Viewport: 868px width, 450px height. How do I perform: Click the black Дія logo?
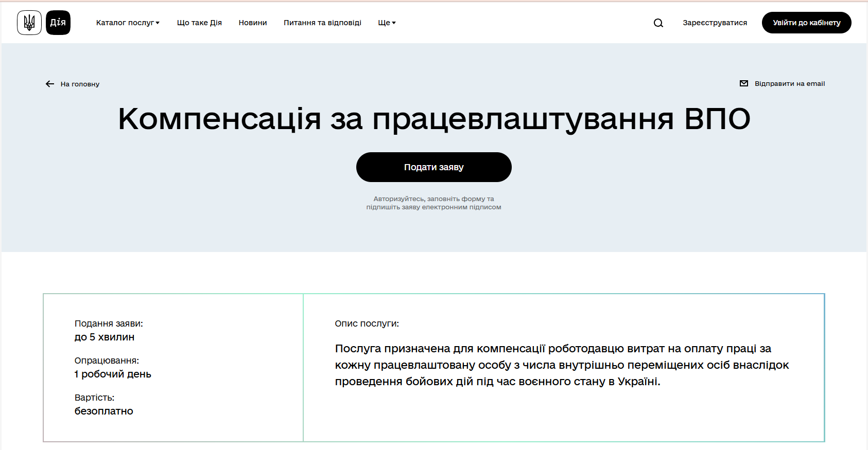tap(58, 23)
